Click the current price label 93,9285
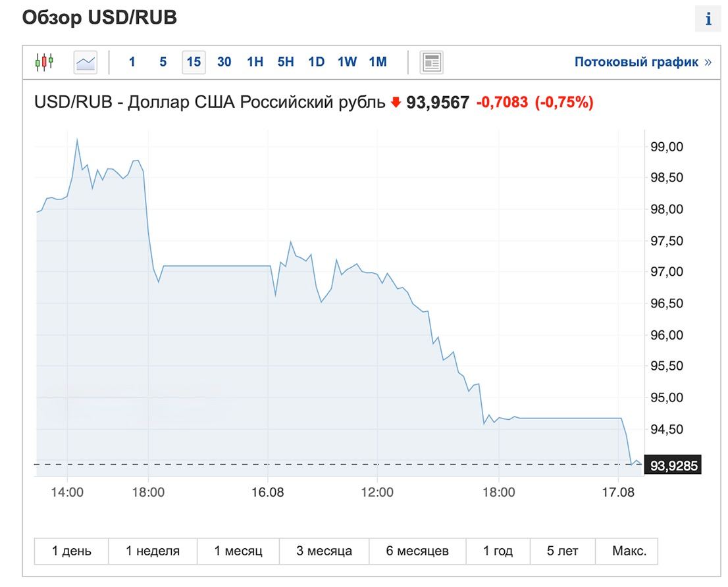 point(673,466)
